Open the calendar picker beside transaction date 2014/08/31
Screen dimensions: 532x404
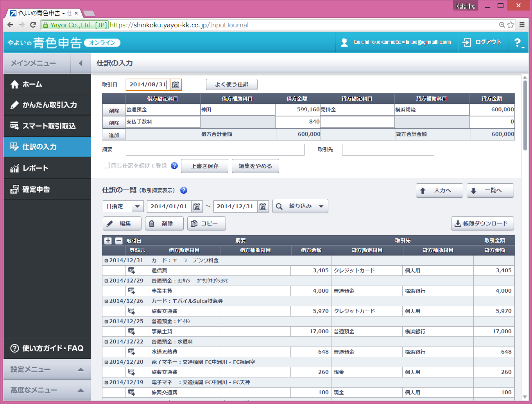(176, 85)
